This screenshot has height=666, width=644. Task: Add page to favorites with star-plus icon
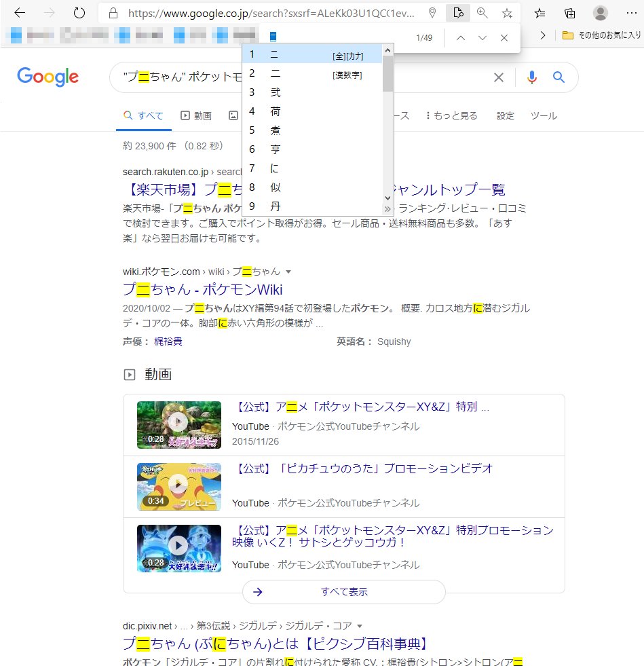(x=507, y=13)
